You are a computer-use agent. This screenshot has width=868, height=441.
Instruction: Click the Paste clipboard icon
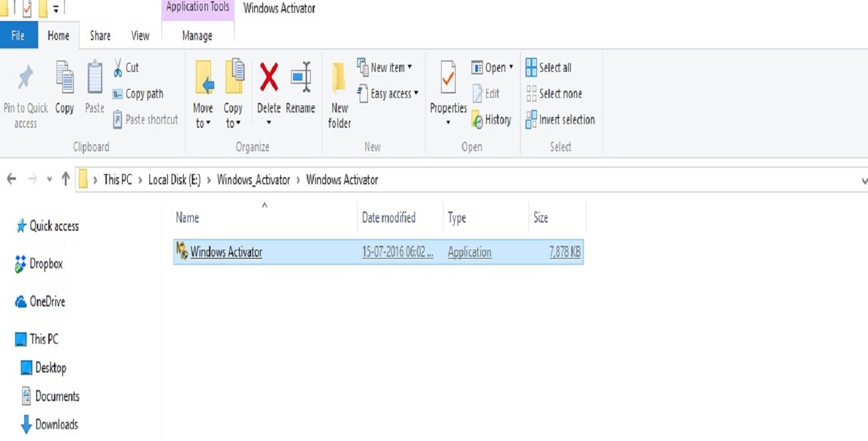(x=95, y=78)
